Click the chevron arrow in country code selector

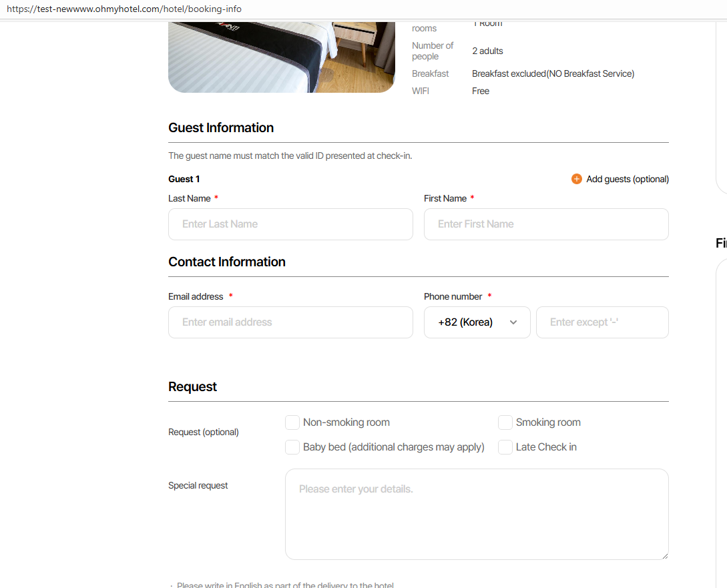[x=513, y=322]
